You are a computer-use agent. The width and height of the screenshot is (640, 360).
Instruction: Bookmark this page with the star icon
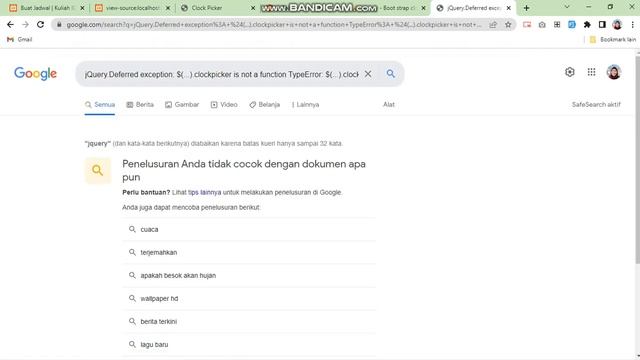[508, 24]
